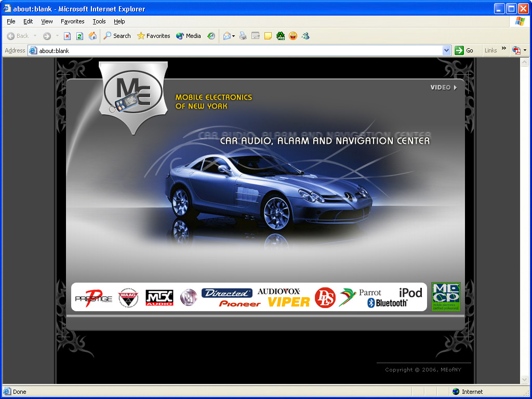532x399 pixels.
Task: Click the Mobile Electronics ME shield logo
Action: coord(133,94)
